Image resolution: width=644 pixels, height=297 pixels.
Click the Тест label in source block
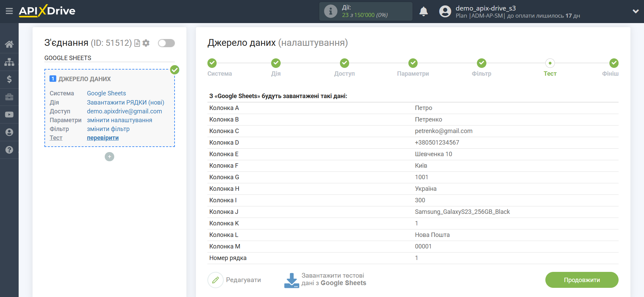tap(56, 138)
